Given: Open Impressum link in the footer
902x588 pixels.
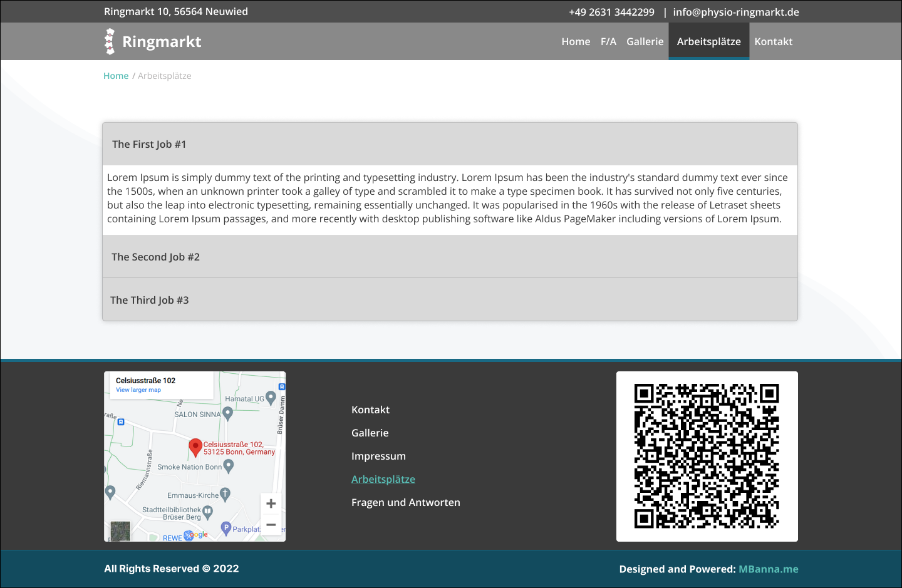Looking at the screenshot, I should [378, 456].
